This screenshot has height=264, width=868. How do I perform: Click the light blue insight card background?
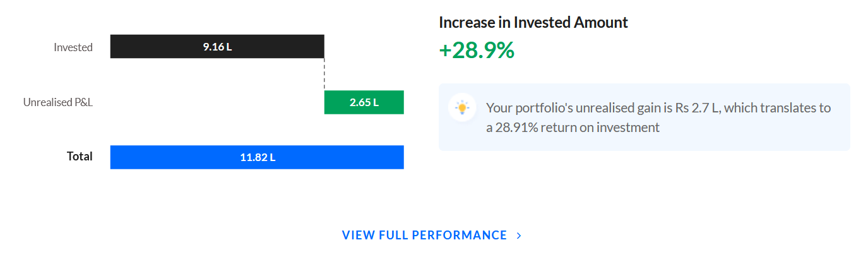[645, 117]
